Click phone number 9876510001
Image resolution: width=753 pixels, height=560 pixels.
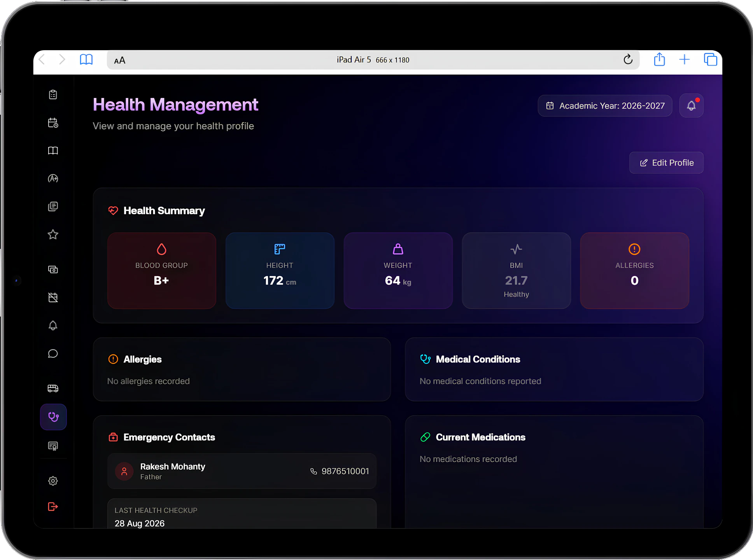pos(345,471)
